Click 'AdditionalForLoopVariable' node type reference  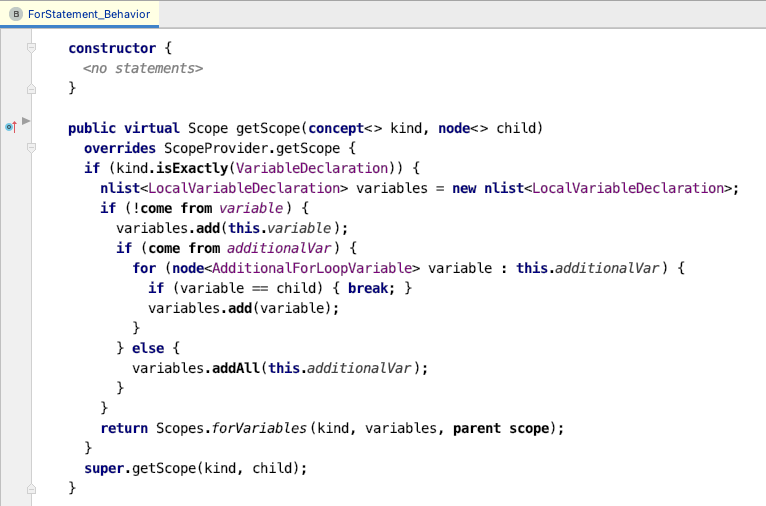(312, 268)
